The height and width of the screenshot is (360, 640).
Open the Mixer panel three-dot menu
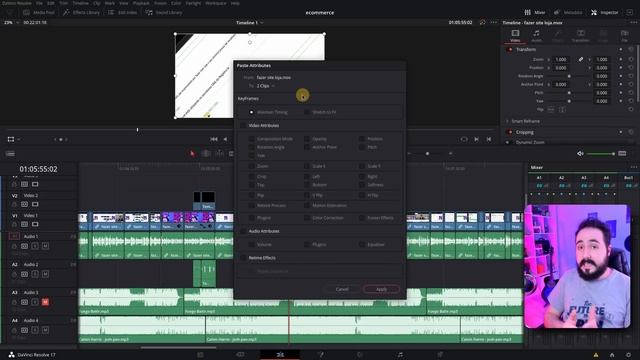pyautogui.click(x=633, y=167)
